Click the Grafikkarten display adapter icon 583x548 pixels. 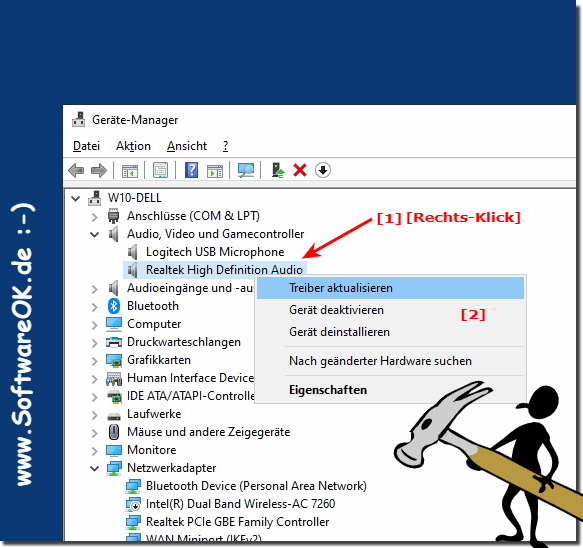click(114, 360)
